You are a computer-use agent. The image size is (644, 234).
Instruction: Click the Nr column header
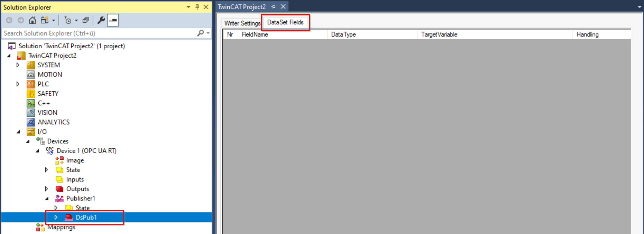(230, 34)
